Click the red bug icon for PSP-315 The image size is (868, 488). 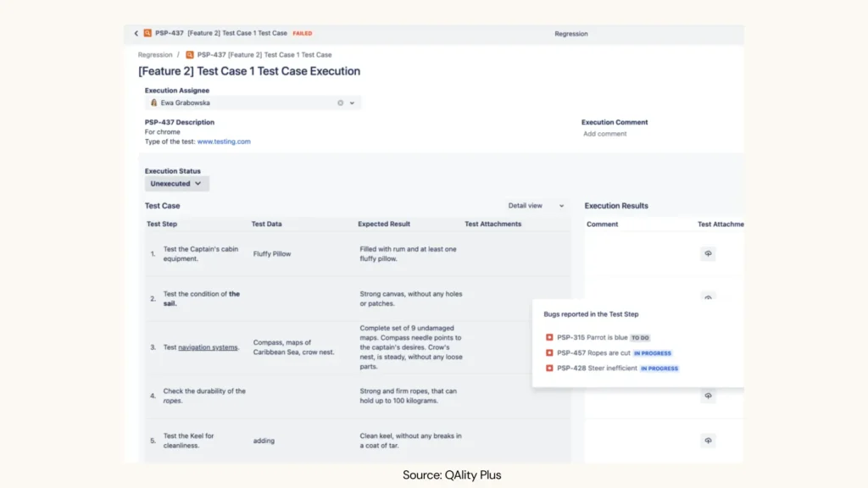(x=549, y=337)
